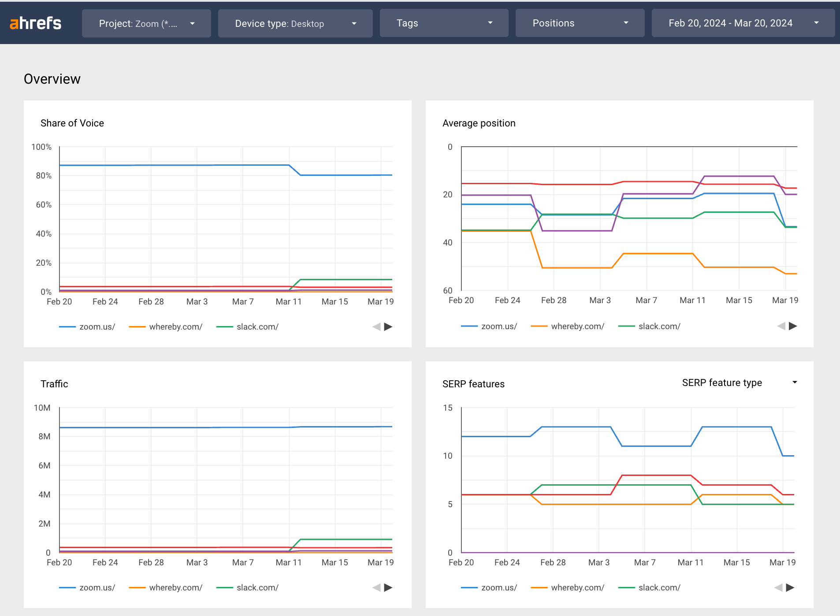
Task: Click next arrow in Average position legend
Action: coord(792,326)
